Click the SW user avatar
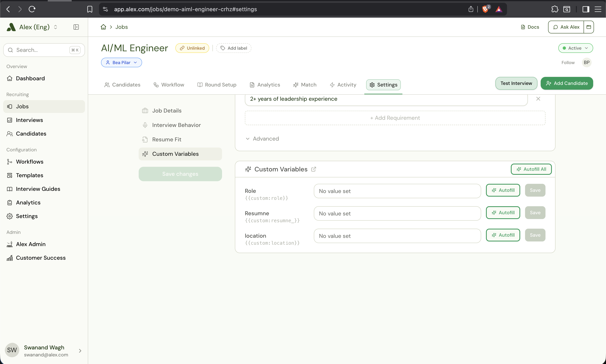The image size is (606, 364). click(12, 350)
